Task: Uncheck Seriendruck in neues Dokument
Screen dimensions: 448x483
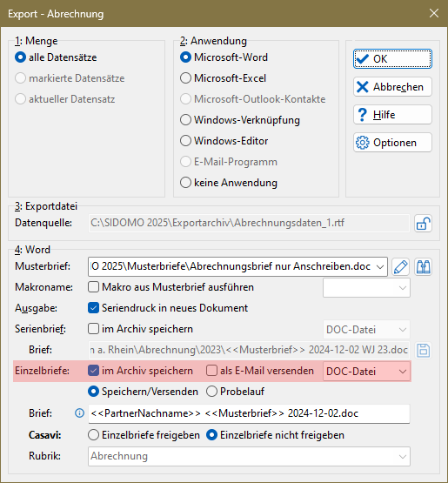Action: [x=93, y=308]
